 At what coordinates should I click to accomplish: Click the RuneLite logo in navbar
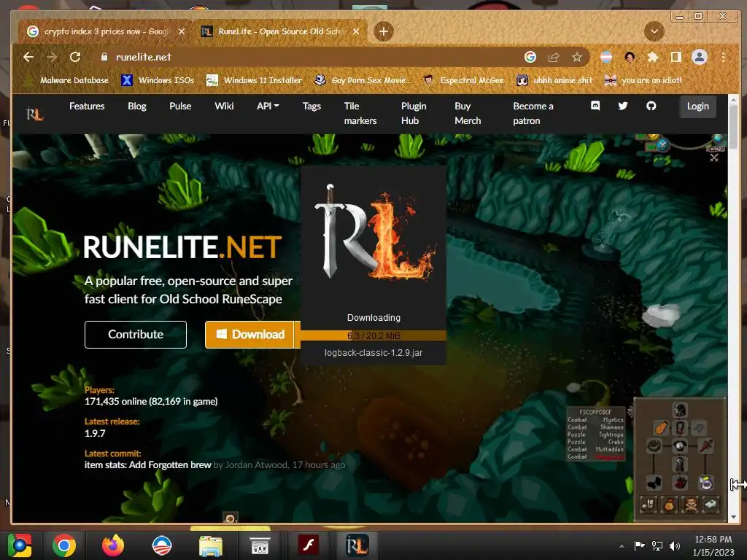click(35, 113)
